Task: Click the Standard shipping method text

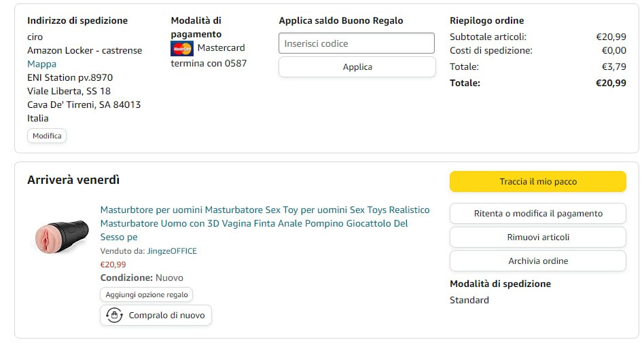Action: [x=469, y=300]
